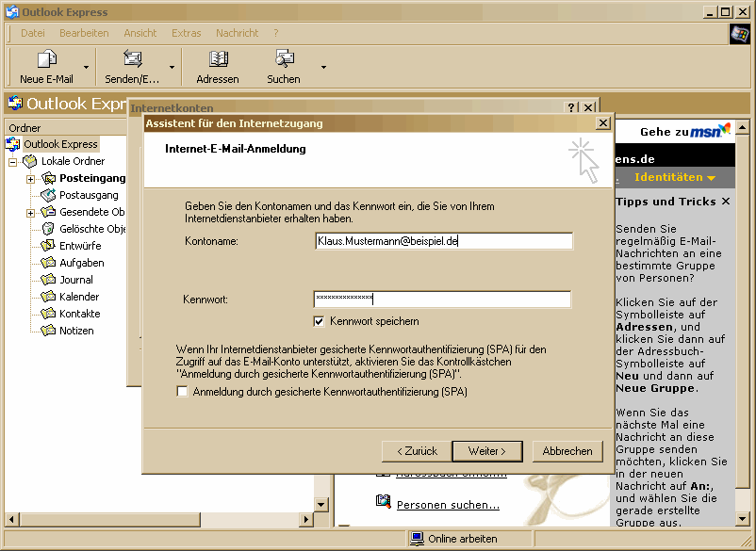Image resolution: width=756 pixels, height=551 pixels.
Task: Click the Ordner pane header
Action: tap(66, 128)
